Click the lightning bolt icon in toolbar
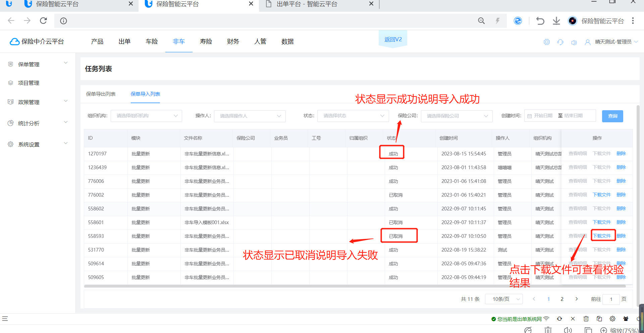The height and width of the screenshot is (333, 644). [498, 21]
